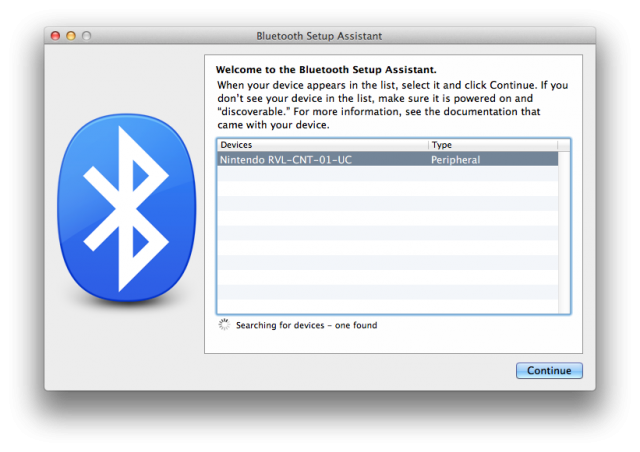Screen dimensions: 640x452
Task: Sort by the Type column header
Action: [493, 145]
